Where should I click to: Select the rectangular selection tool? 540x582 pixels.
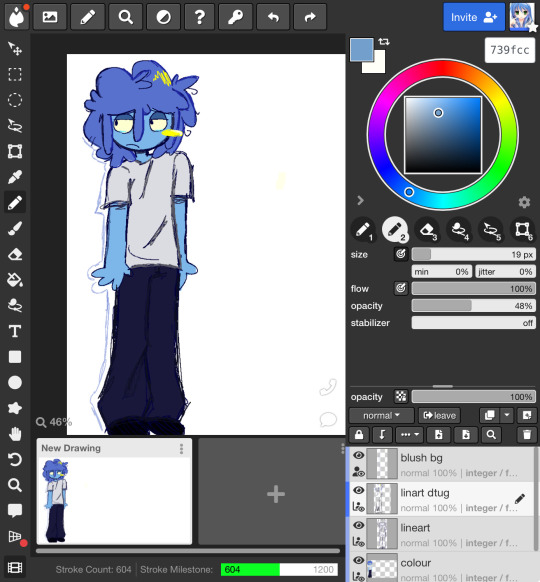pos(15,74)
